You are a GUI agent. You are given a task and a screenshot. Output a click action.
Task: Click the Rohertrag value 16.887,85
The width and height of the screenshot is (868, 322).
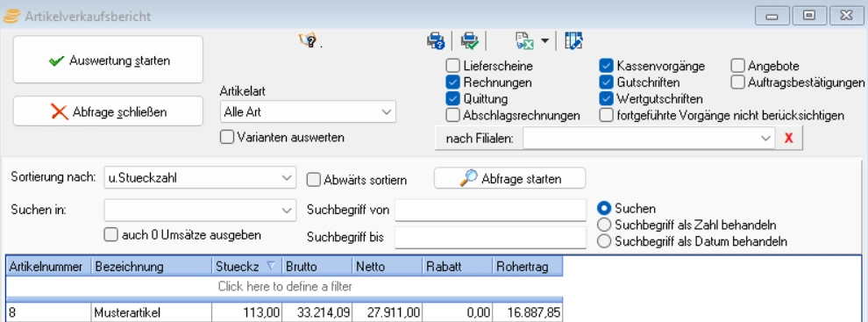tap(528, 312)
